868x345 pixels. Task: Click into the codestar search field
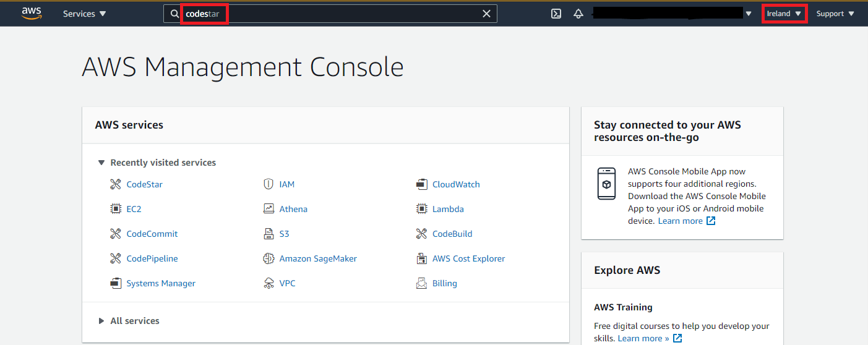330,14
